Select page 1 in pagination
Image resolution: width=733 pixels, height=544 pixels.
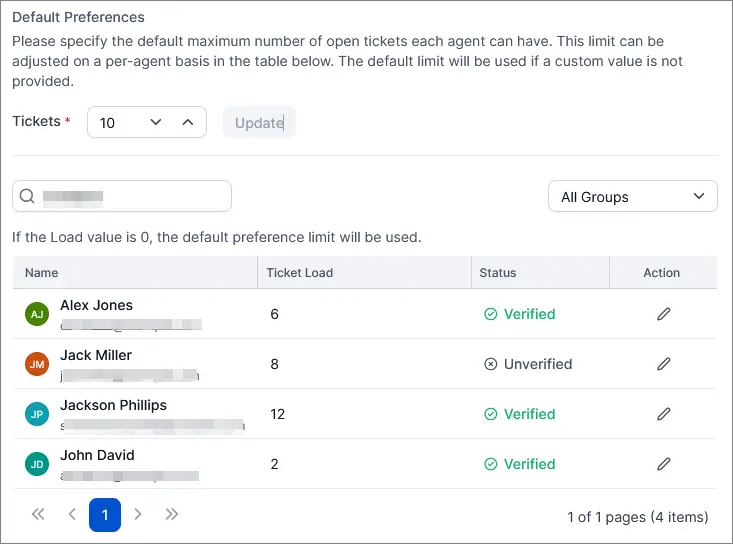[x=105, y=515]
